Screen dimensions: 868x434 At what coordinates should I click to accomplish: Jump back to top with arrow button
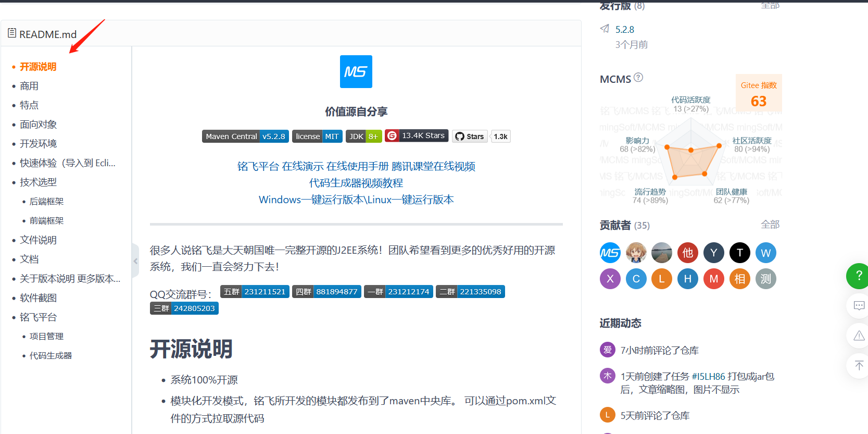[x=859, y=365]
